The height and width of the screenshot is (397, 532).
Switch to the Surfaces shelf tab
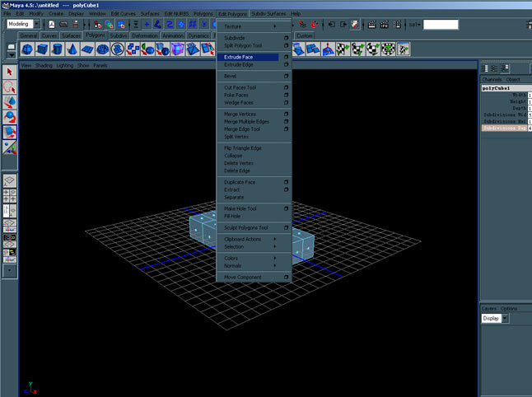[72, 35]
